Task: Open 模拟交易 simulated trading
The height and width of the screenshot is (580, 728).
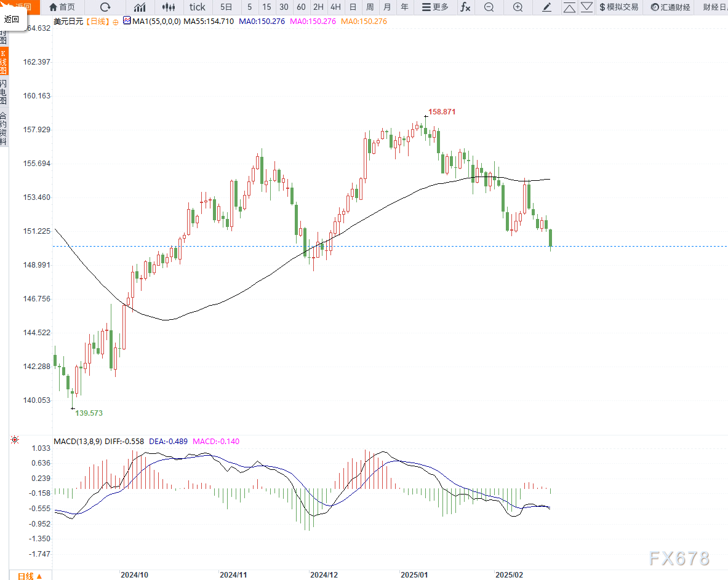Action: (618, 7)
